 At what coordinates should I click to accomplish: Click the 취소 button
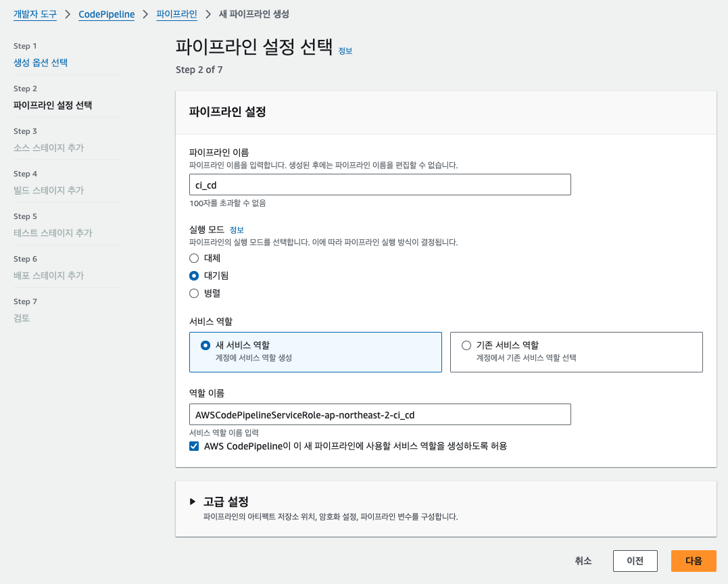point(583,561)
